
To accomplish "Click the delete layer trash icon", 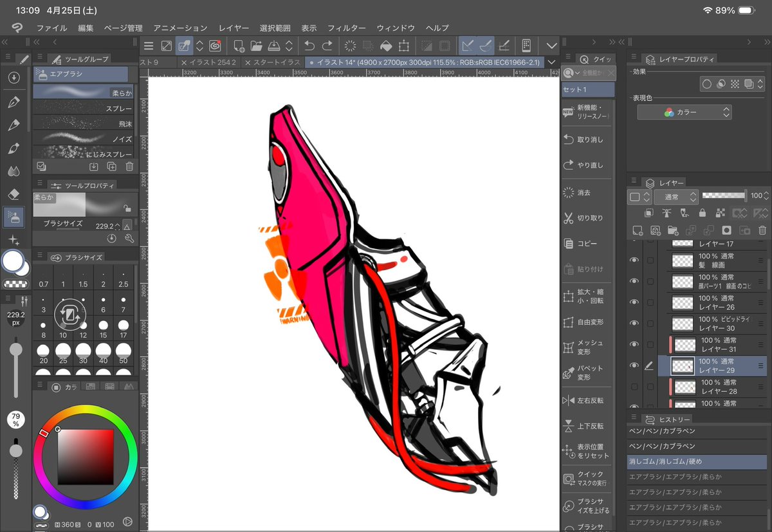I will [762, 230].
